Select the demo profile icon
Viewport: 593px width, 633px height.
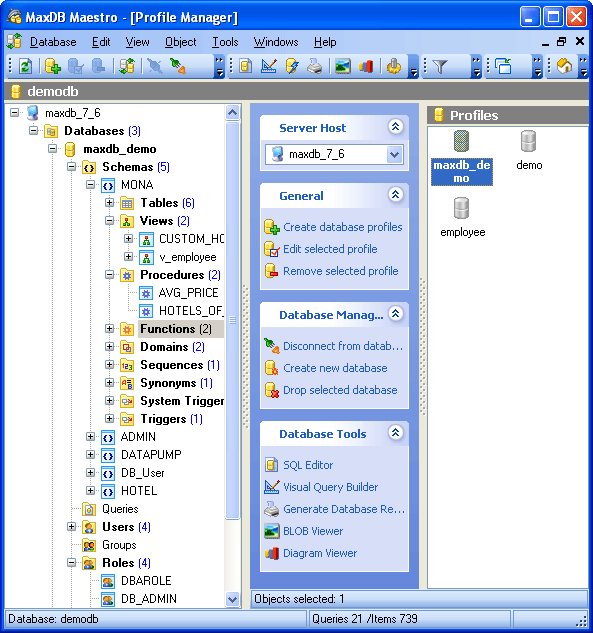point(528,141)
